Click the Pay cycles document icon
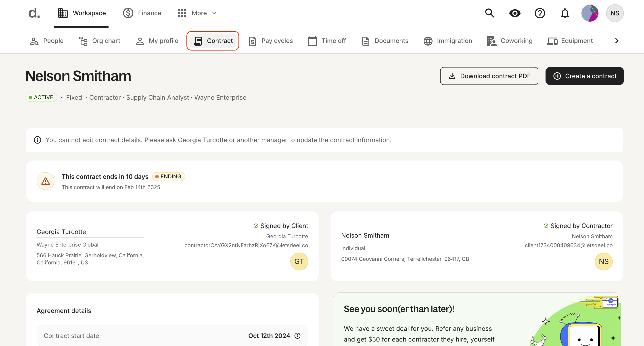This screenshot has height=346, width=644. pos(253,41)
